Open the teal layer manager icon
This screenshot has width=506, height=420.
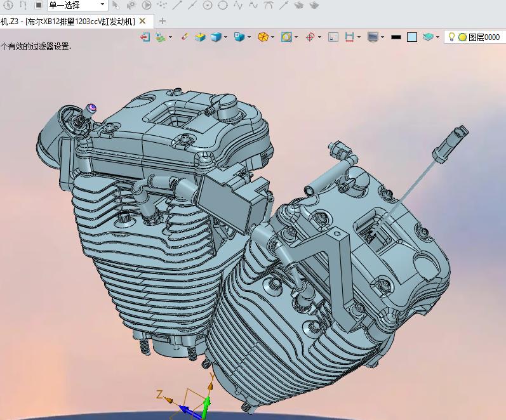428,37
